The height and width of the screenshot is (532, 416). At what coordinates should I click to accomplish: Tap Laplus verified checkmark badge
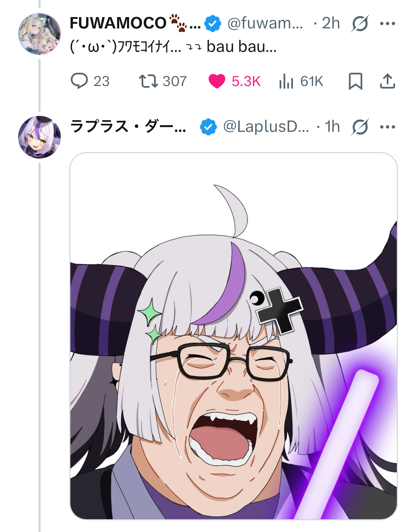pyautogui.click(x=208, y=127)
